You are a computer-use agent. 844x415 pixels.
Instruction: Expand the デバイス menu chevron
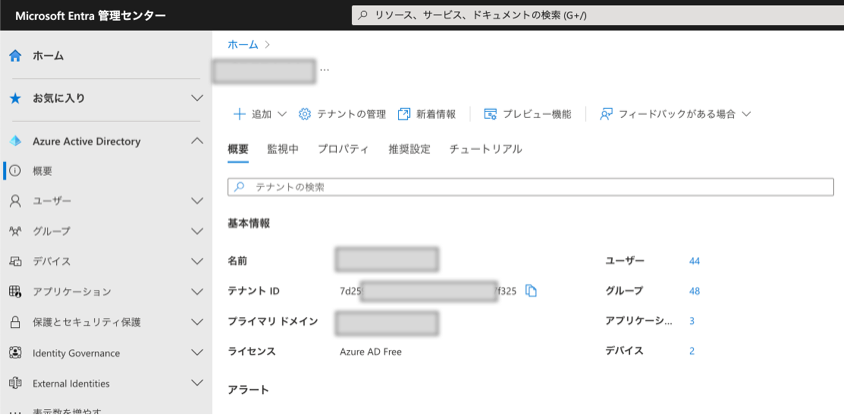198,262
